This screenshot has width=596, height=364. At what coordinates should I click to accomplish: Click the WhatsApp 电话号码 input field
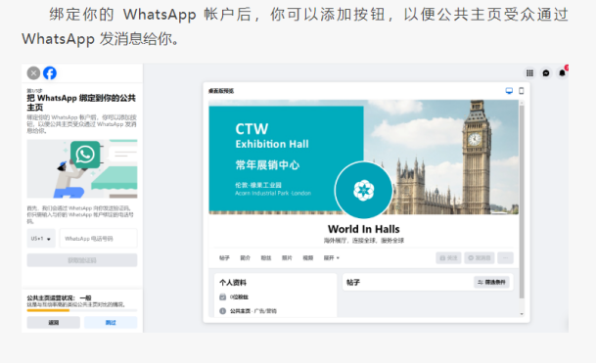(x=99, y=239)
